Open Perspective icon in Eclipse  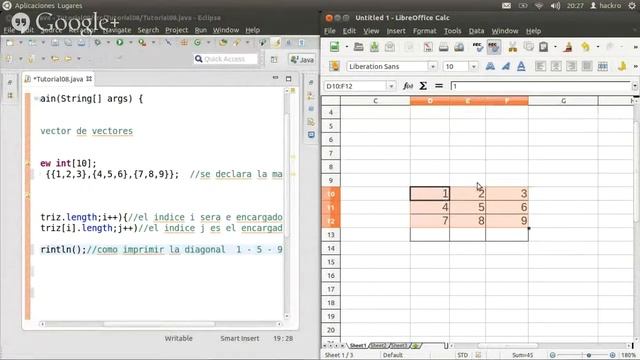pyautogui.click(x=274, y=59)
